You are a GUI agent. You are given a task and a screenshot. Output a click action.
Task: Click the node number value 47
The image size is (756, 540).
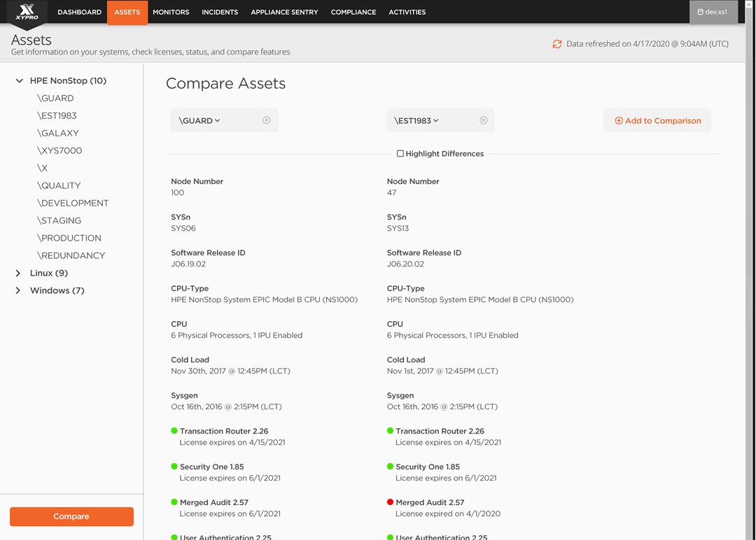click(x=391, y=192)
